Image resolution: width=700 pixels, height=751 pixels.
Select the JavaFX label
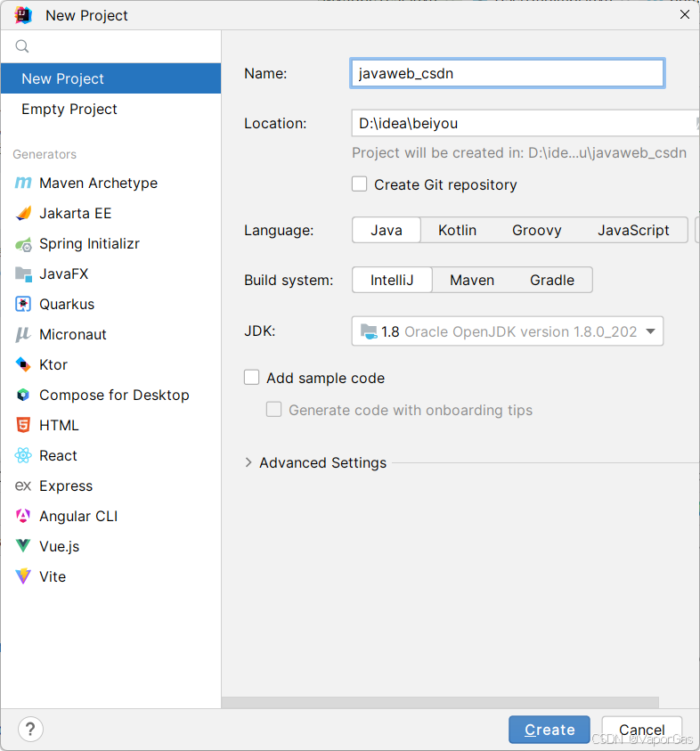click(x=64, y=274)
